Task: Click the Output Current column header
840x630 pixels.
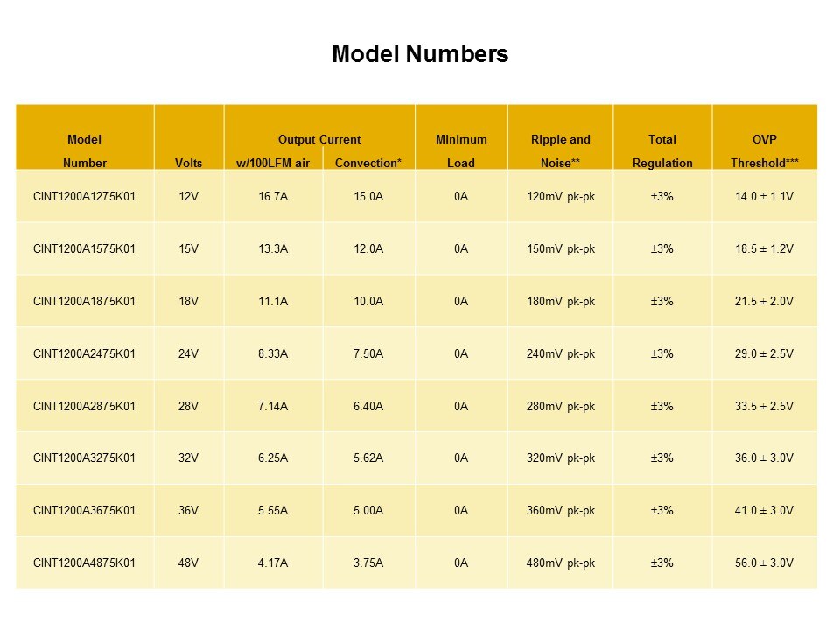Action: [319, 139]
